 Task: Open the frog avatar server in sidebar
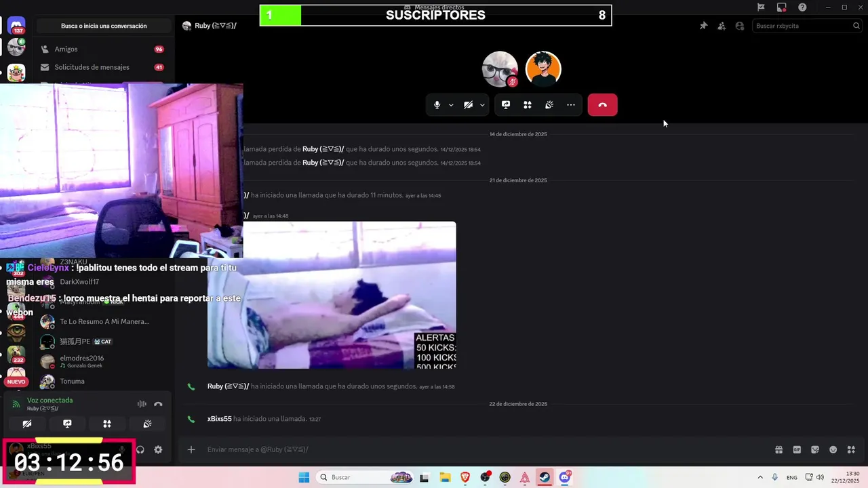pyautogui.click(x=16, y=72)
